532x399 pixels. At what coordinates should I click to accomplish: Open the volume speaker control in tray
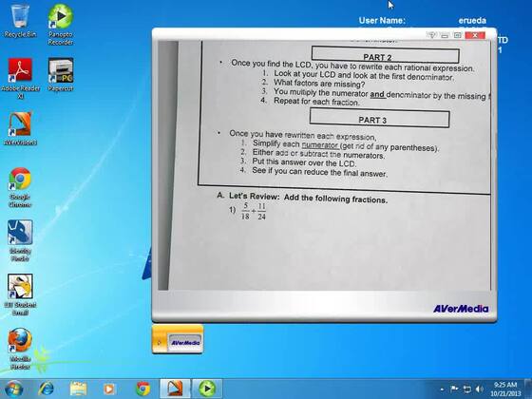479,389
